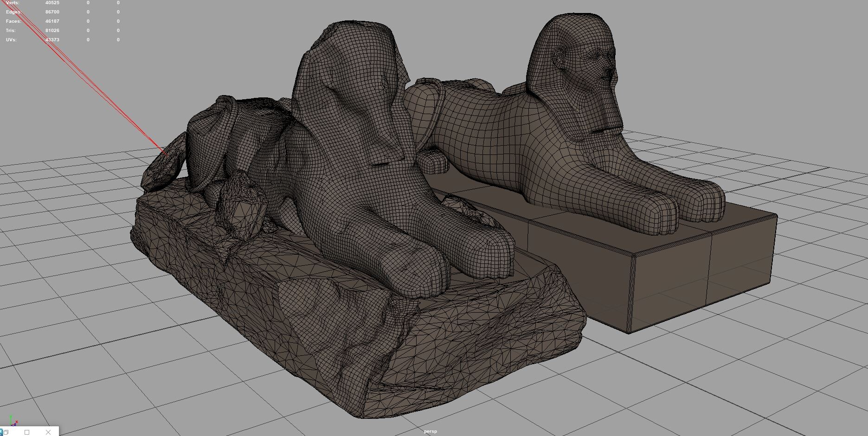Click the persp camera label
This screenshot has width=868, height=436.
[430, 431]
